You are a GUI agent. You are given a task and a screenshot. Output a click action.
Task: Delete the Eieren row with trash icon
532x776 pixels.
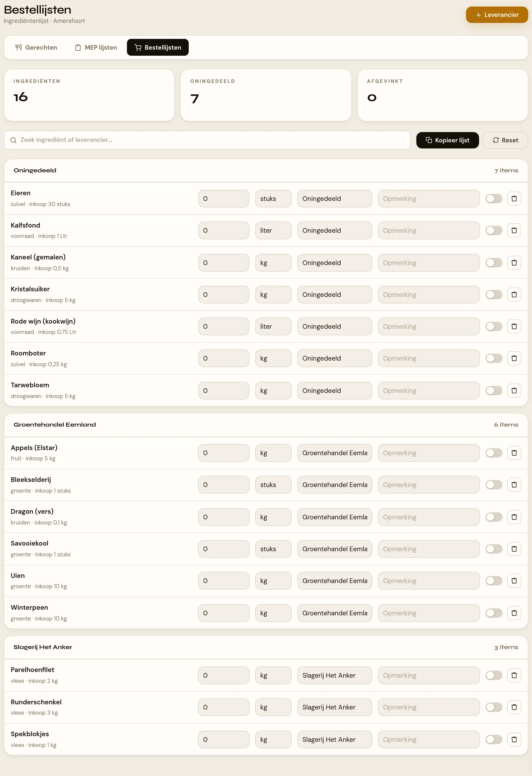click(514, 199)
